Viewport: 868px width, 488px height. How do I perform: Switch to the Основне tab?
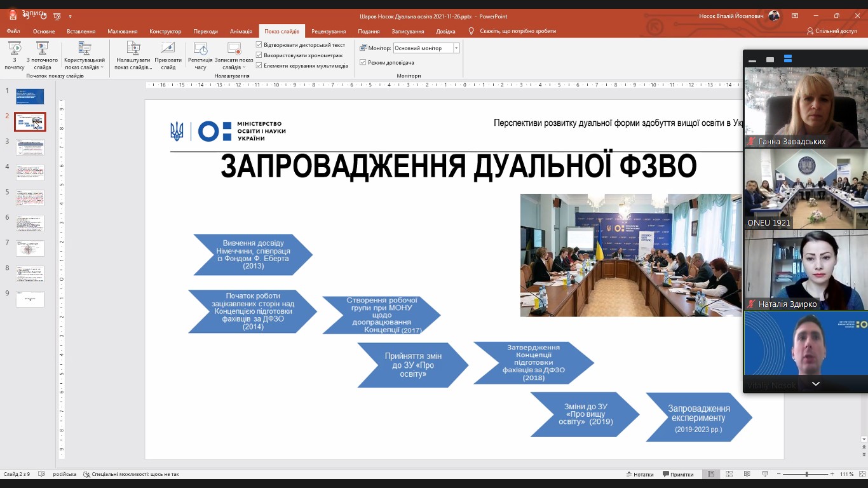[x=44, y=31]
